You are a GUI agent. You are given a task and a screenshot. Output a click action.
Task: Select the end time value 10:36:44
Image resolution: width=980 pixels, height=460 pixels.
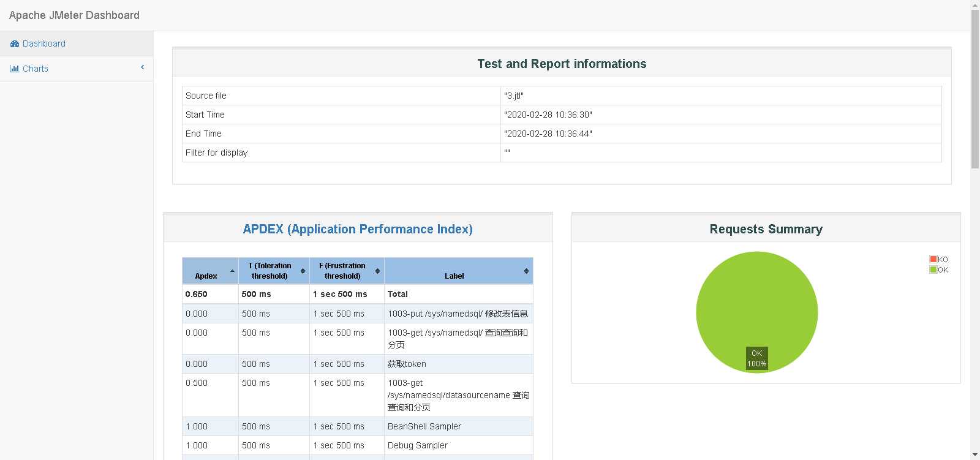pyautogui.click(x=548, y=134)
